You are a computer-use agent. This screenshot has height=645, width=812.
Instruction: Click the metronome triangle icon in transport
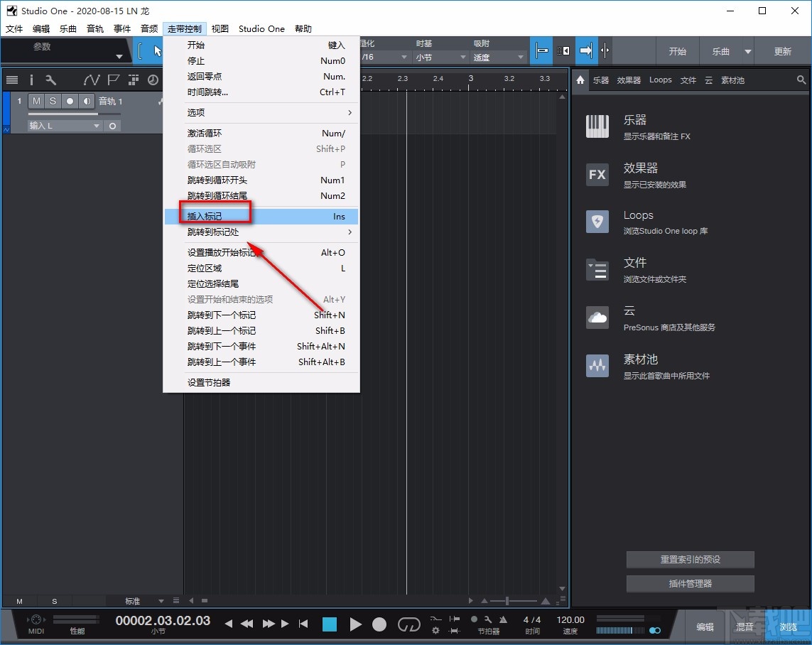point(503,619)
